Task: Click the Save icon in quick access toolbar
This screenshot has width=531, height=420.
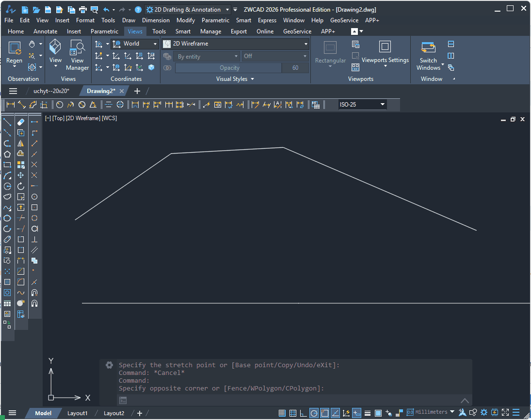Action: pyautogui.click(x=48, y=10)
